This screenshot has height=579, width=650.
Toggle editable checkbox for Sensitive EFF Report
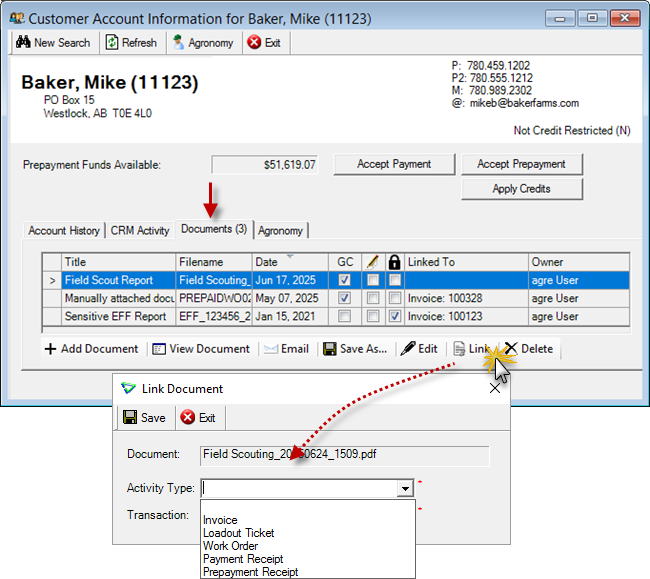pos(373,316)
